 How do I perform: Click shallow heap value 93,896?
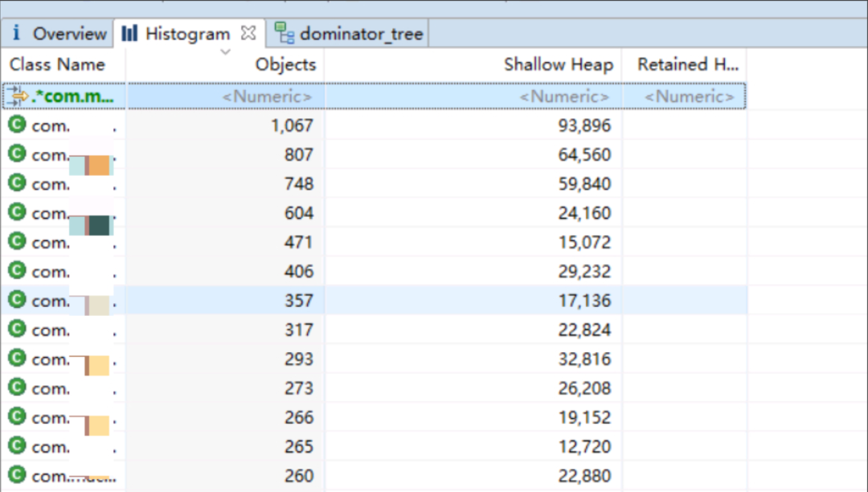click(x=584, y=125)
